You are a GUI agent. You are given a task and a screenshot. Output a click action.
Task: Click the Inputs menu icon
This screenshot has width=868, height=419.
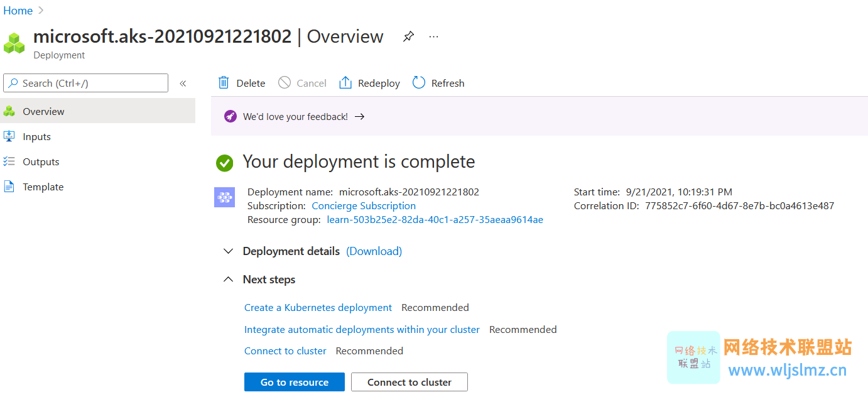coord(9,136)
